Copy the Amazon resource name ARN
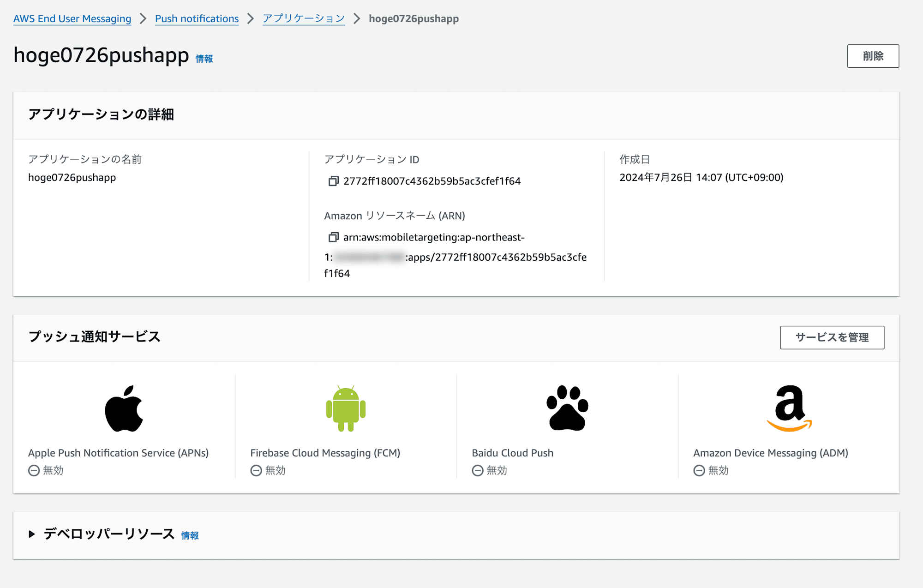Image resolution: width=923 pixels, height=588 pixels. pos(333,237)
